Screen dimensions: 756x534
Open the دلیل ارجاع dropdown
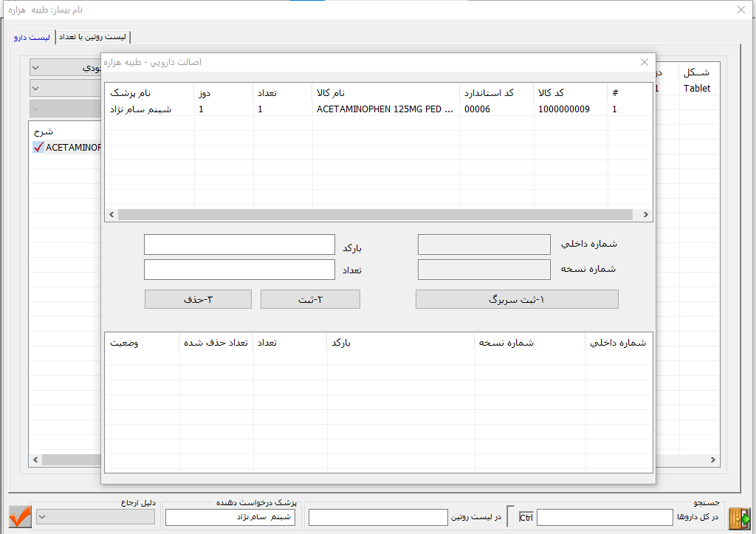point(95,516)
